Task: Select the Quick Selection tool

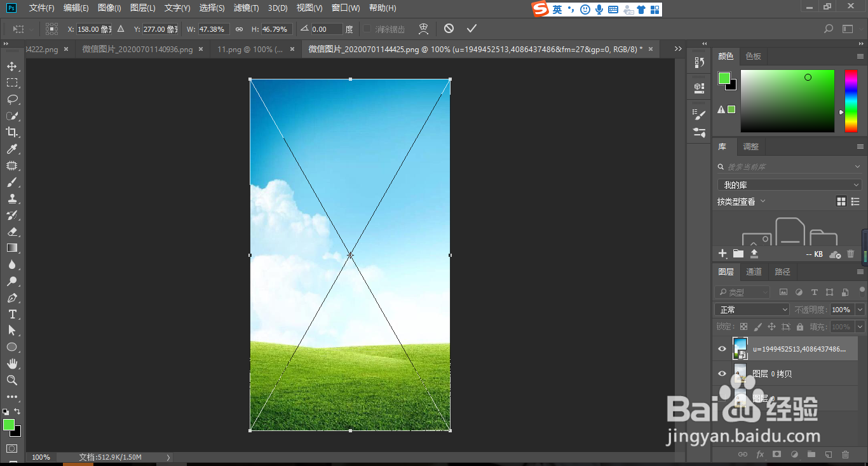Action: tap(11, 116)
